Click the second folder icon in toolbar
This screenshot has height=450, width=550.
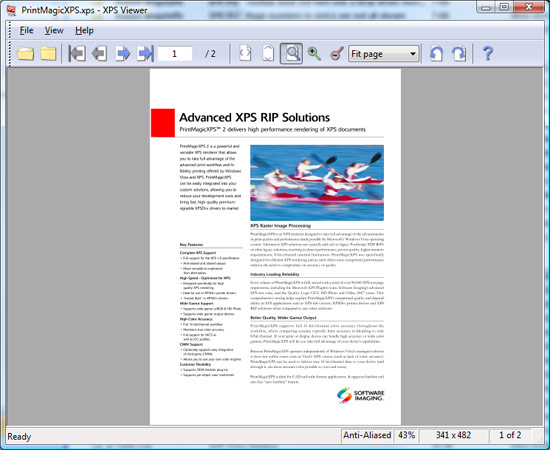[48, 54]
